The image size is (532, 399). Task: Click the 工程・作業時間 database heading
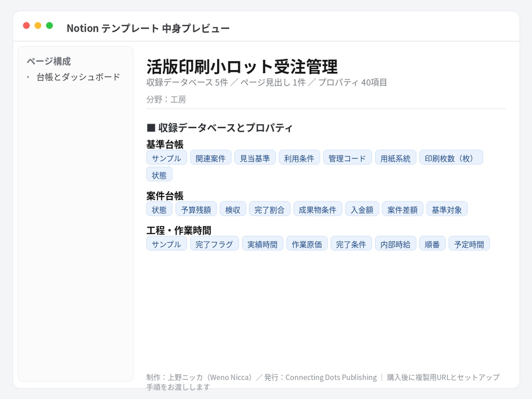coord(179,230)
